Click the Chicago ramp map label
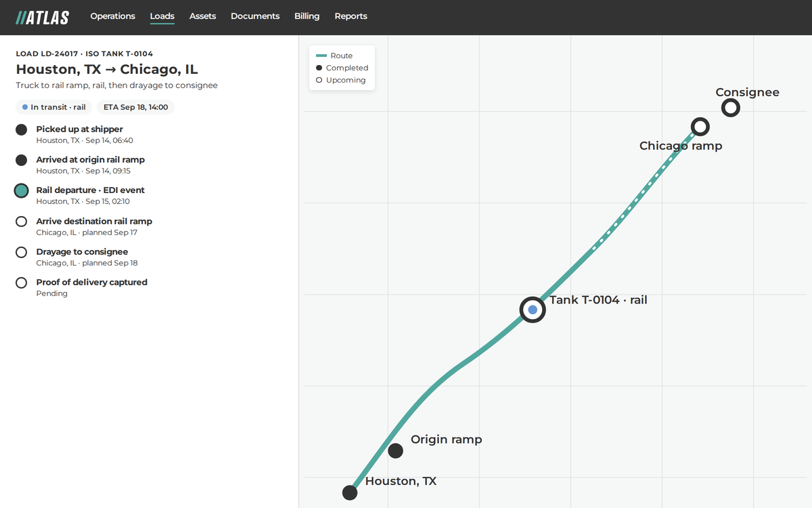The height and width of the screenshot is (508, 812). coord(681,146)
